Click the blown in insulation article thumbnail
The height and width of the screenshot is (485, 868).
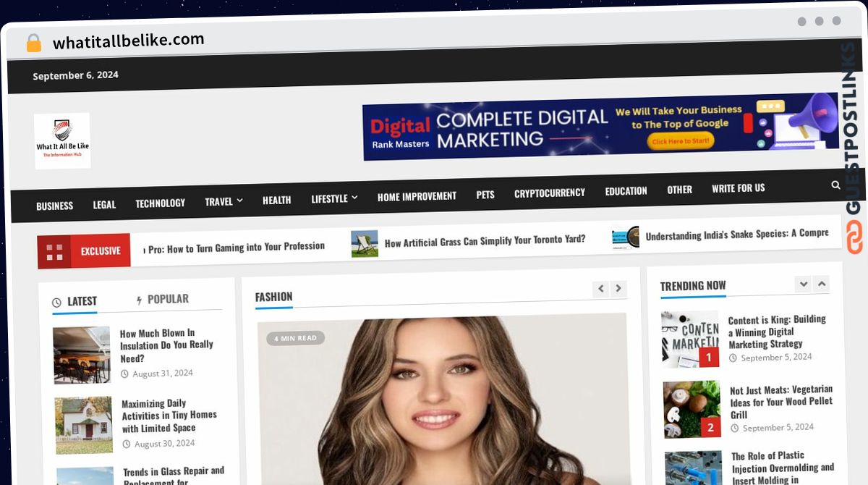pyautogui.click(x=82, y=355)
